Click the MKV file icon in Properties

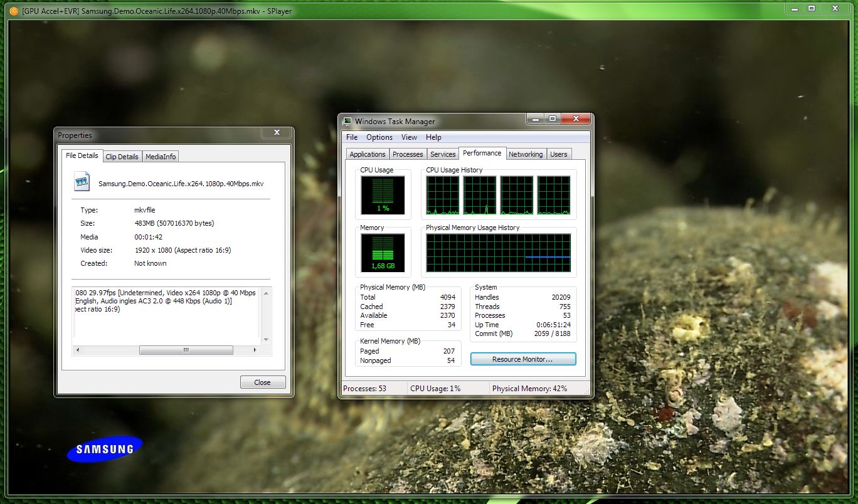tap(83, 183)
